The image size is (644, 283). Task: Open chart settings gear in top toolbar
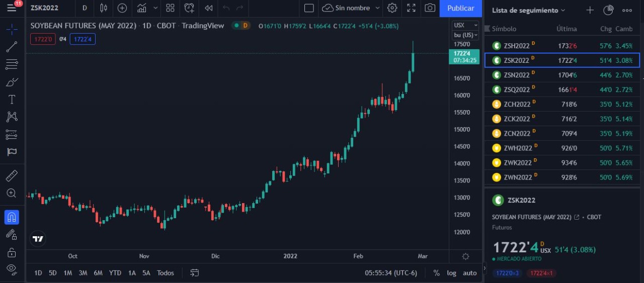coord(392,8)
